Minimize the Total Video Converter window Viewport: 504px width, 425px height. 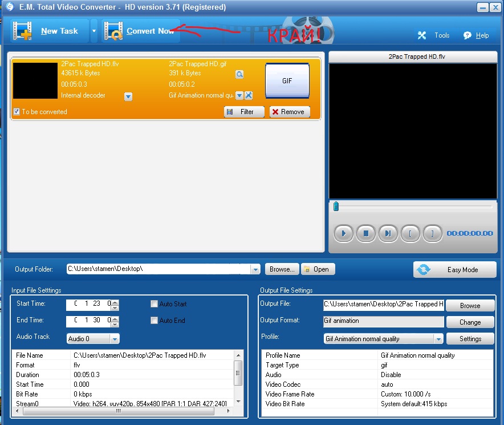(x=483, y=7)
